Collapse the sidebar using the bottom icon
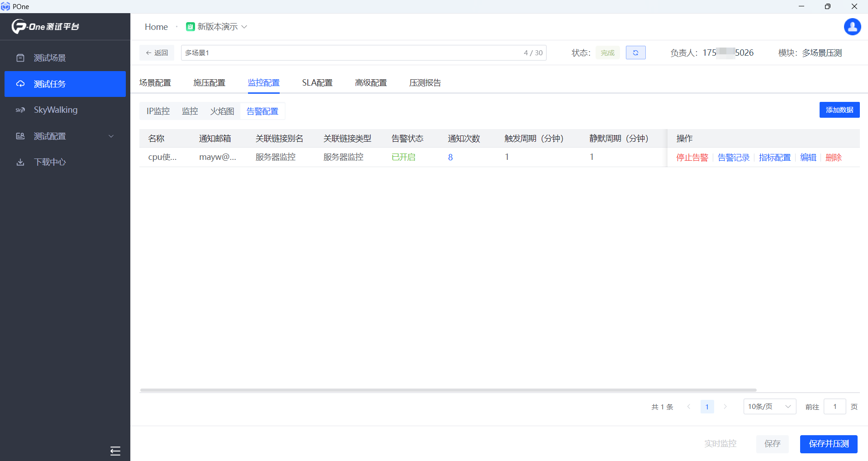The width and height of the screenshot is (868, 461). pos(115,451)
